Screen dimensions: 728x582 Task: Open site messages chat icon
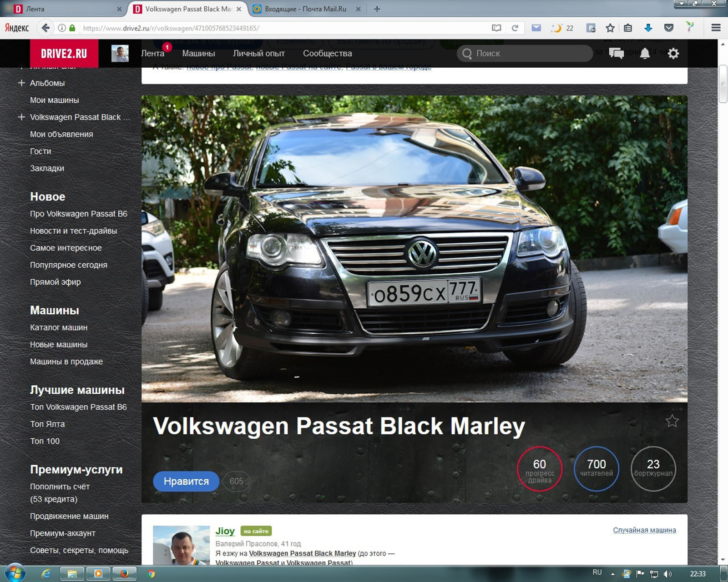coord(616,53)
